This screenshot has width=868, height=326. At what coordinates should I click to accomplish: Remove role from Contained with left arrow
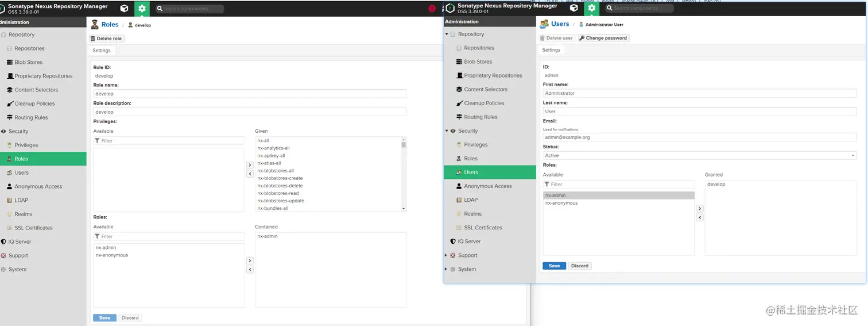pyautogui.click(x=250, y=269)
